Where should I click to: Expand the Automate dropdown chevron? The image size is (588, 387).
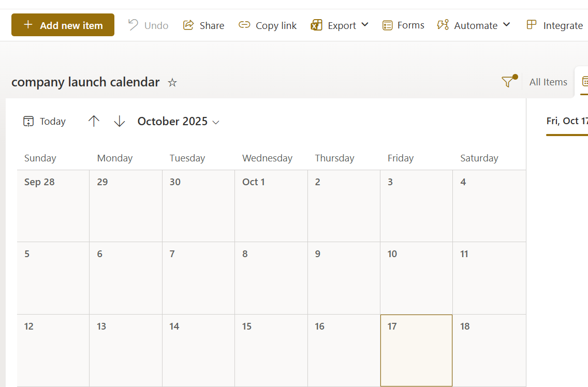506,25
